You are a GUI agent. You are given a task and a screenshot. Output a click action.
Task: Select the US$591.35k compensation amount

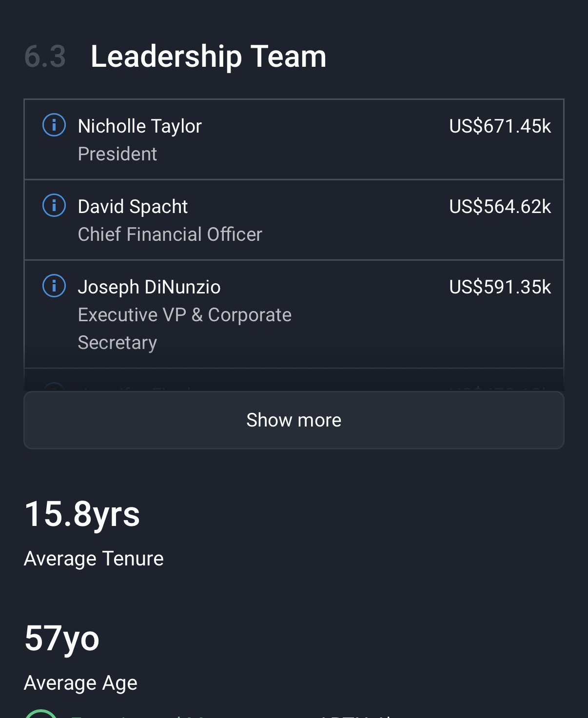500,287
